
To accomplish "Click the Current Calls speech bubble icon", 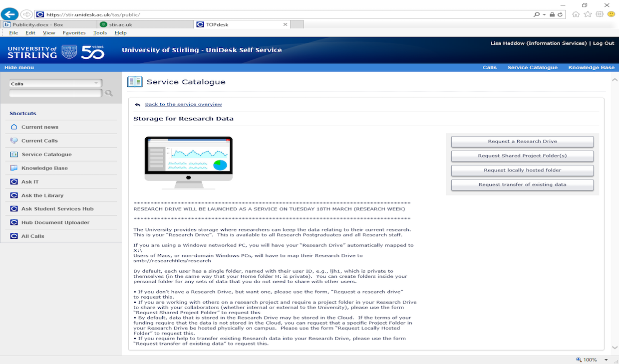I will 14,141.
